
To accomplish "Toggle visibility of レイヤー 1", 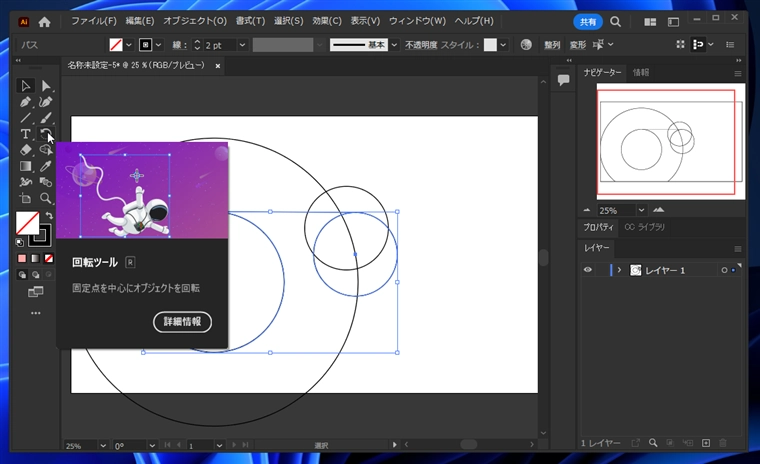I will point(588,270).
